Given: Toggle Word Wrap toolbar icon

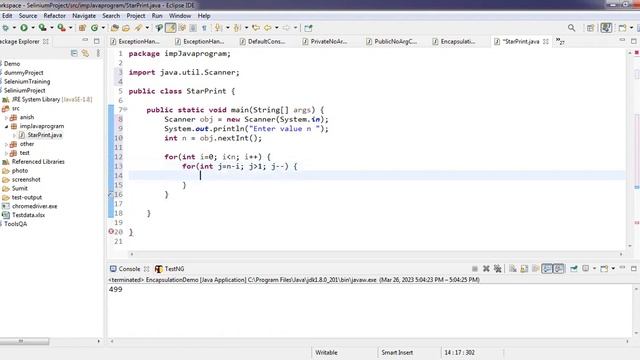Looking at the screenshot, I should click(182, 28).
